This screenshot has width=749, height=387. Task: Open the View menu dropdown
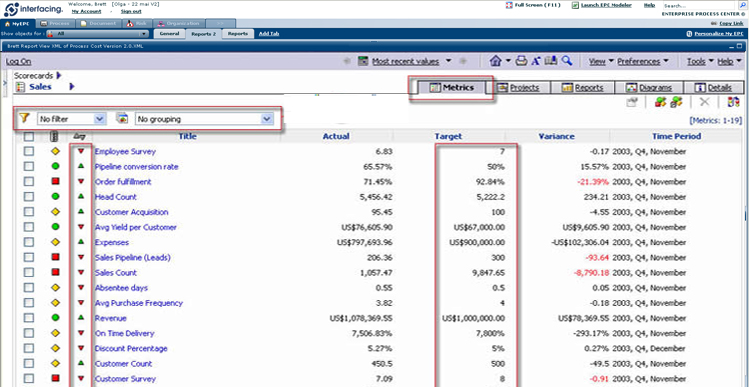click(x=601, y=62)
